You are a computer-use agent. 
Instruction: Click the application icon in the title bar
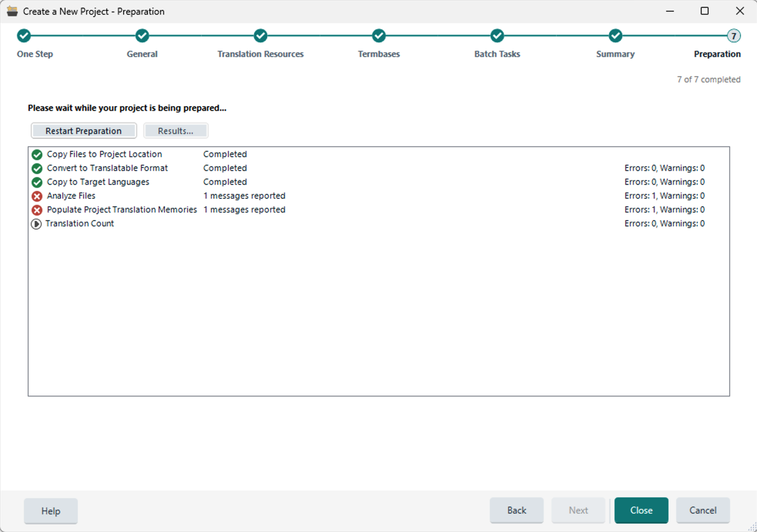12,11
